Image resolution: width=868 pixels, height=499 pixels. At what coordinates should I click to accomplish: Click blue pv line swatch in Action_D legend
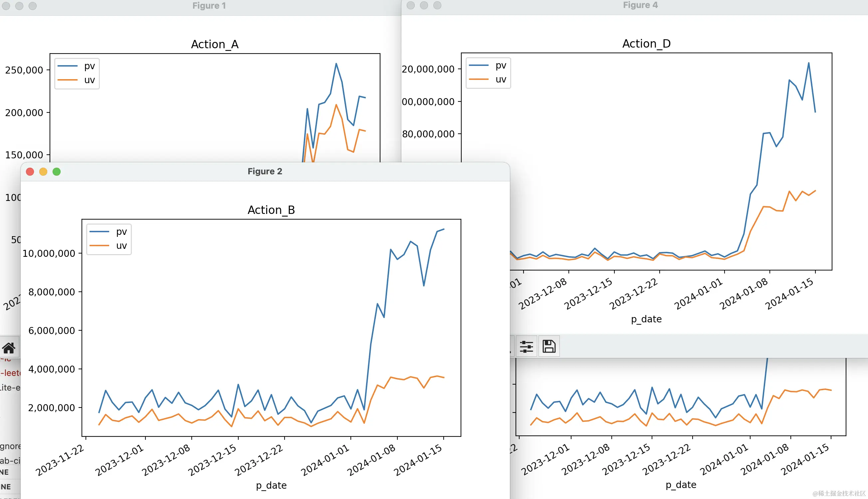click(479, 65)
